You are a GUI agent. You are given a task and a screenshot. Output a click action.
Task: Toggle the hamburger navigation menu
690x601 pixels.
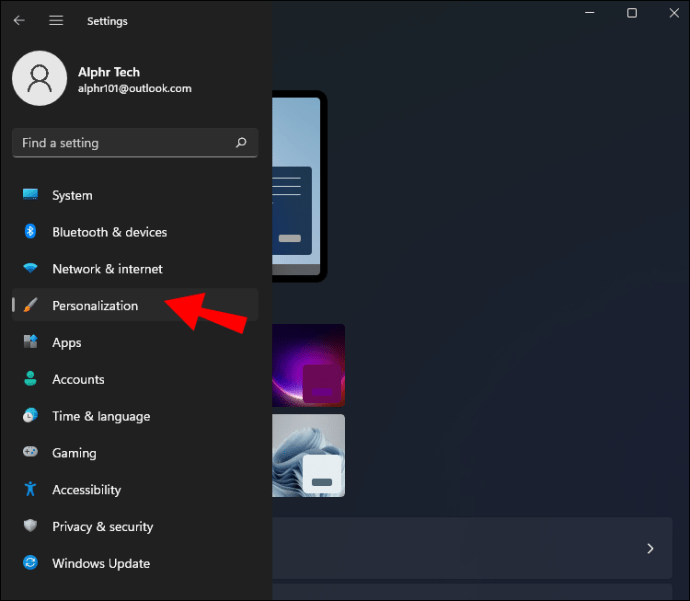point(56,20)
